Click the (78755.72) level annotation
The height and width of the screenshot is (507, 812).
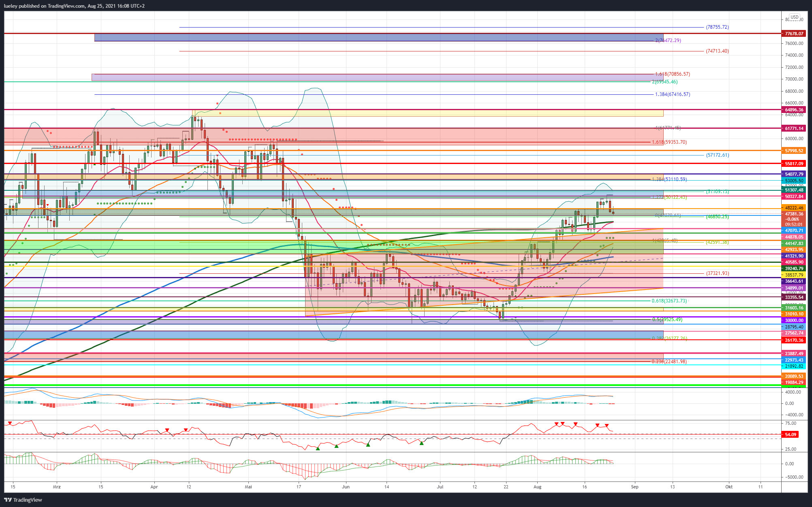tap(717, 27)
